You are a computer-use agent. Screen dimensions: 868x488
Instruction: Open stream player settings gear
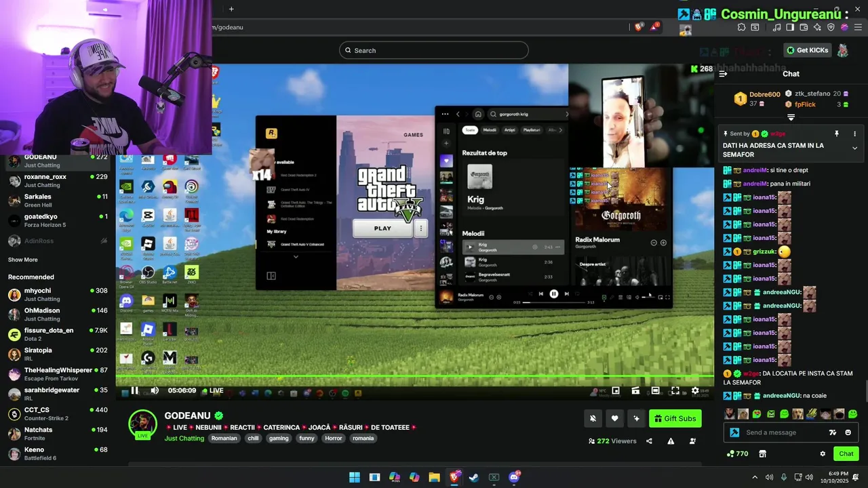[x=695, y=390]
